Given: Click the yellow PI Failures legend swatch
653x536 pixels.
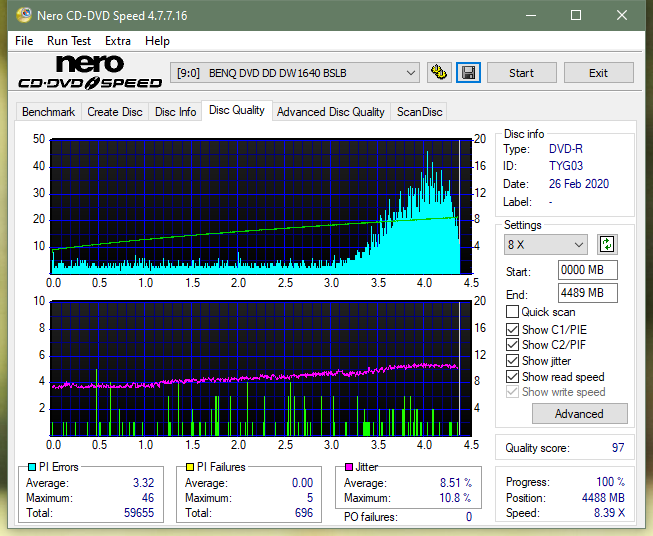Looking at the screenshot, I should coord(189,467).
